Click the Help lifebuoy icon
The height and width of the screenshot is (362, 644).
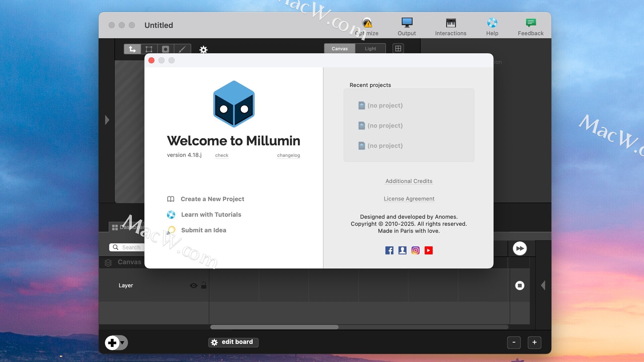pyautogui.click(x=492, y=23)
